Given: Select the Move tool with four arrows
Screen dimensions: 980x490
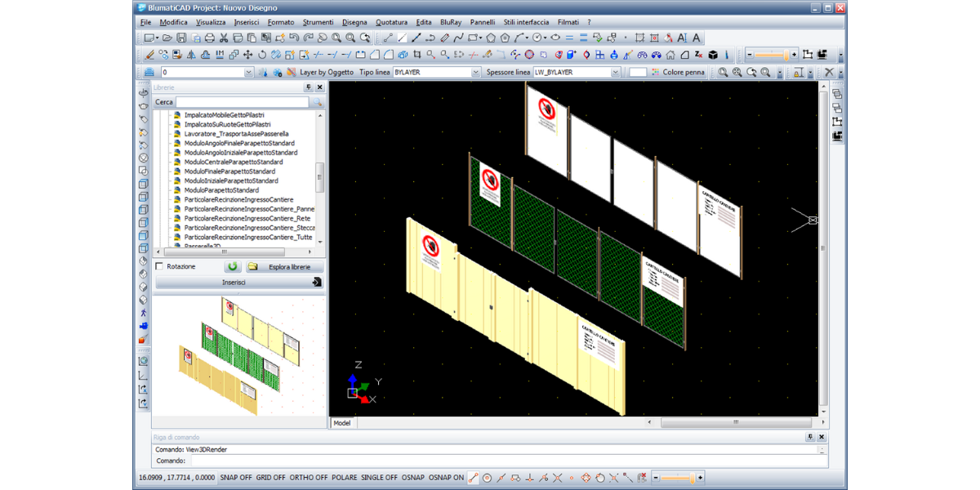Looking at the screenshot, I should pos(247,55).
